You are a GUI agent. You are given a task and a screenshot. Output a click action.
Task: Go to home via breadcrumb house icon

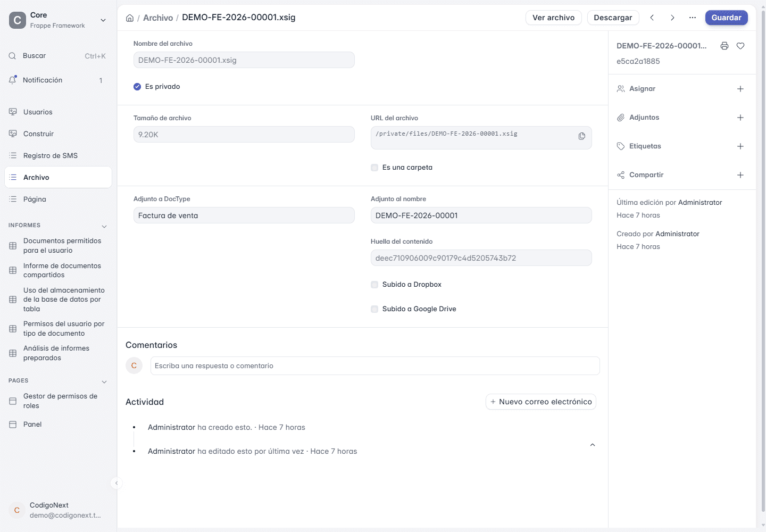[x=130, y=18]
